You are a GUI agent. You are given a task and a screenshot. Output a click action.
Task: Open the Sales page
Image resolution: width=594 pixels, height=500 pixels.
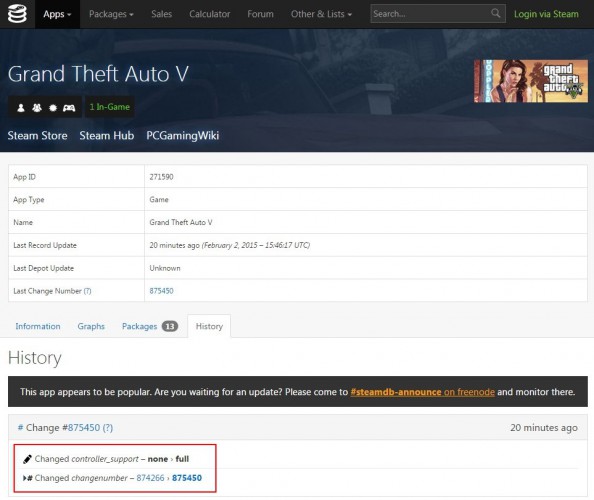pyautogui.click(x=161, y=14)
